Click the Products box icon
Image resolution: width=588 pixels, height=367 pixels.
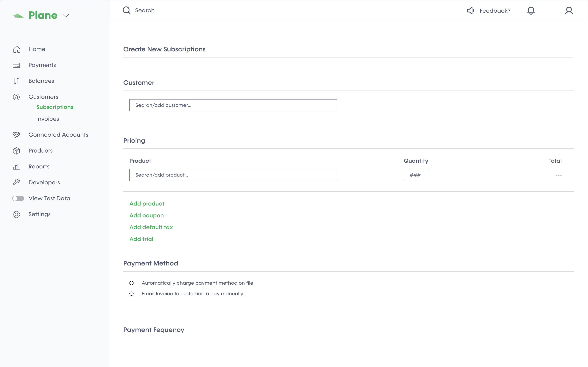[16, 151]
